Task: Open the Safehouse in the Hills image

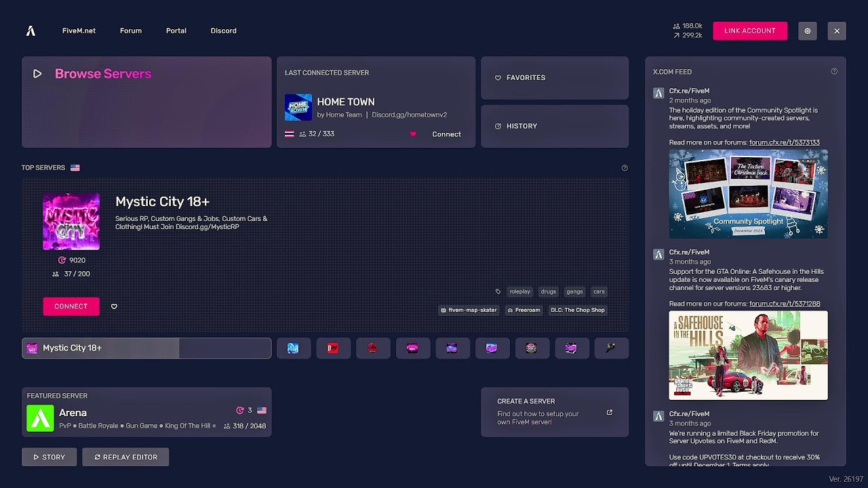Action: pos(749,355)
